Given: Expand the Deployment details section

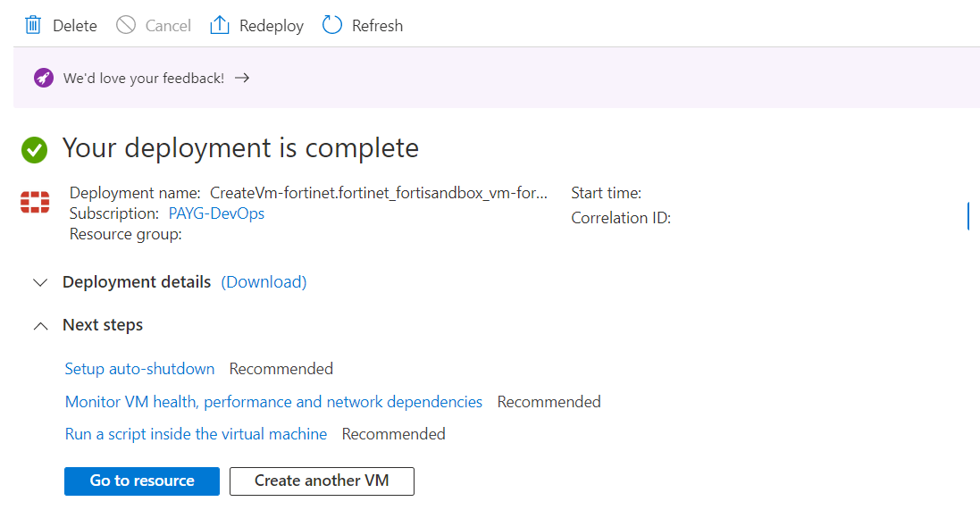Looking at the screenshot, I should tap(39, 282).
